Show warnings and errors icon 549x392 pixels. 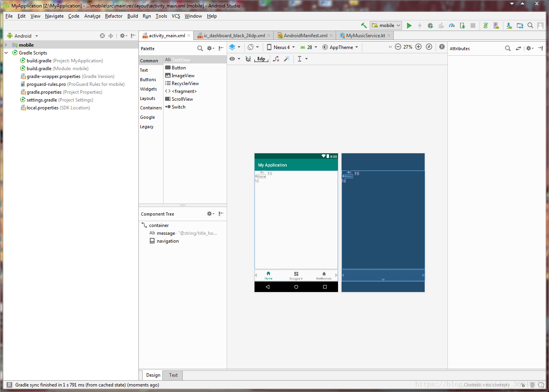click(x=442, y=47)
